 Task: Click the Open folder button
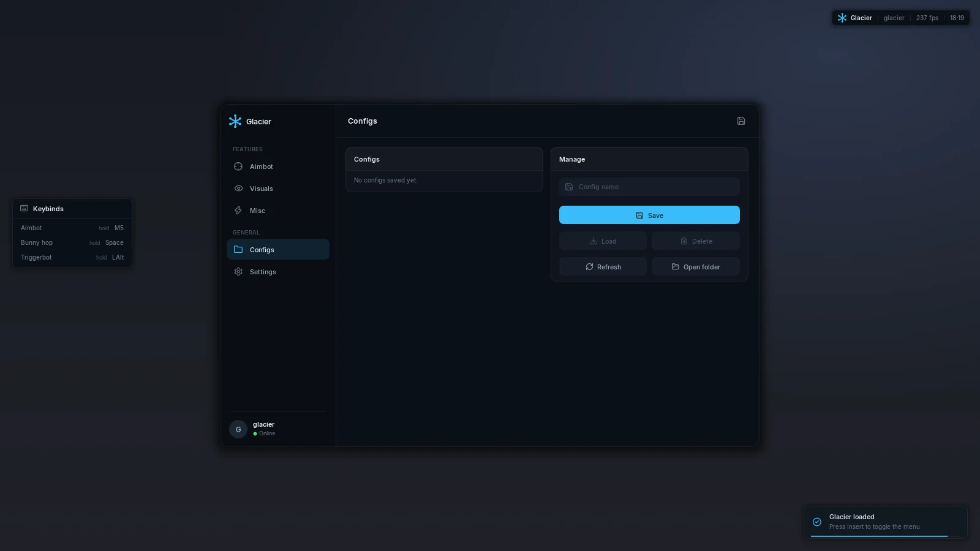pos(696,267)
